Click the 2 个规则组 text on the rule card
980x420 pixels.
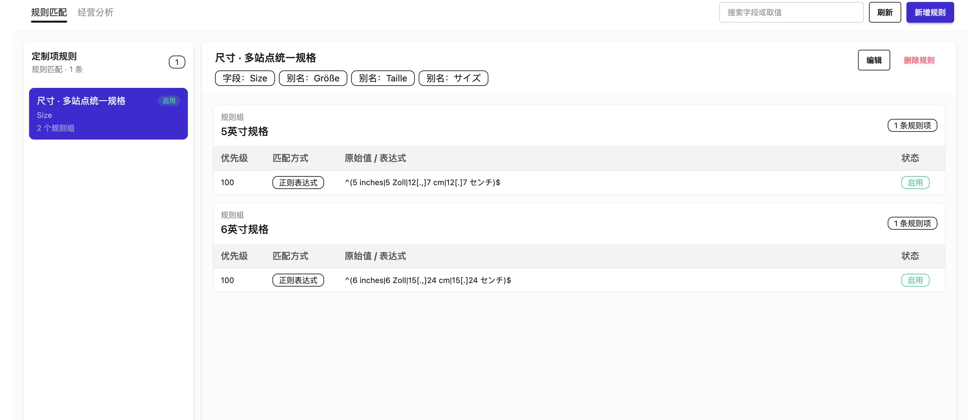56,128
